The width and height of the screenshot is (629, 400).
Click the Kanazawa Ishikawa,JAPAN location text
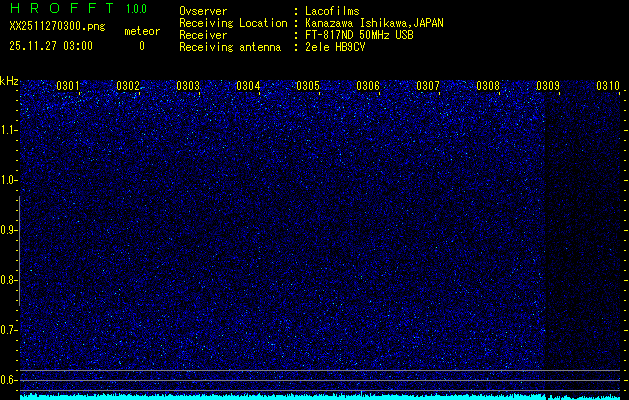tap(375, 23)
